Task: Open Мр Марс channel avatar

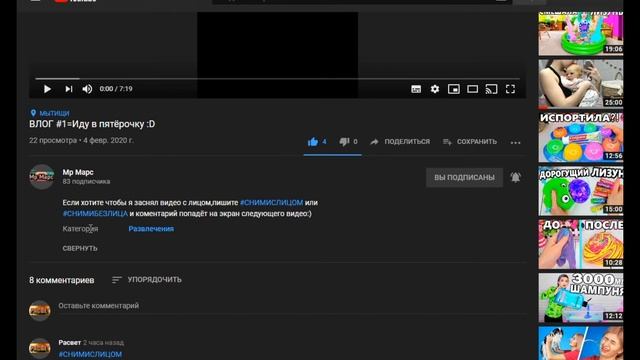Action: (42, 177)
